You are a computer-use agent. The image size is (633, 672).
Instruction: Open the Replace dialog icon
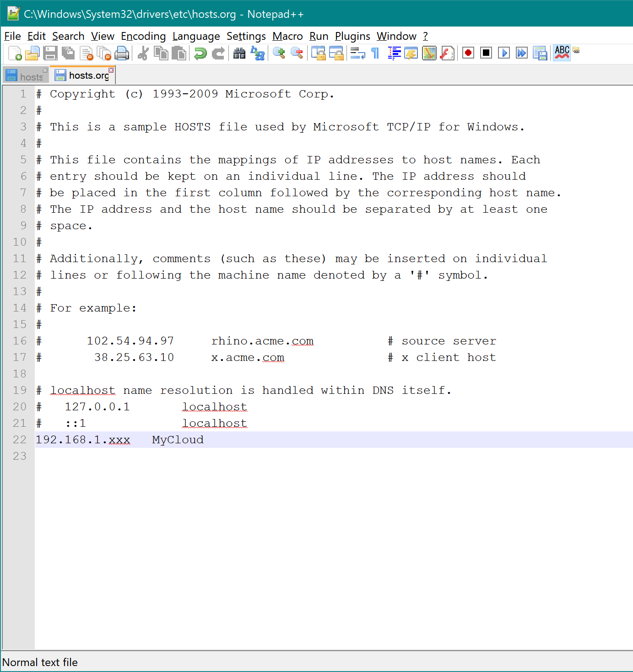tap(258, 54)
